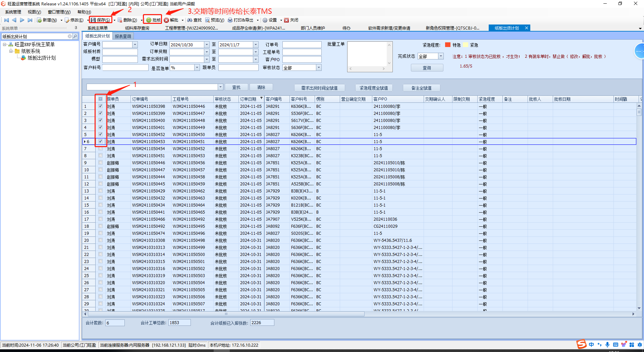The image size is (644, 352).
Task: Check the row for order WSM2411050446
Action: pyautogui.click(x=100, y=163)
